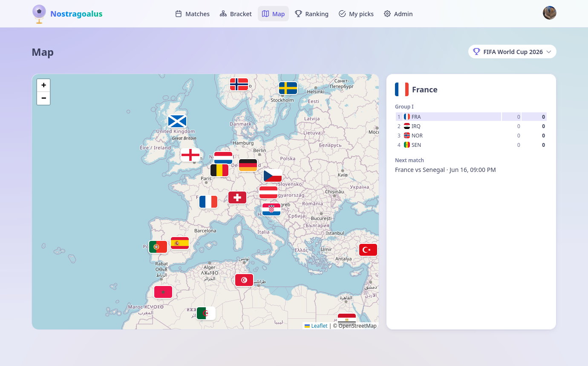
Task: Click the Spain flag marker
Action: 180,243
